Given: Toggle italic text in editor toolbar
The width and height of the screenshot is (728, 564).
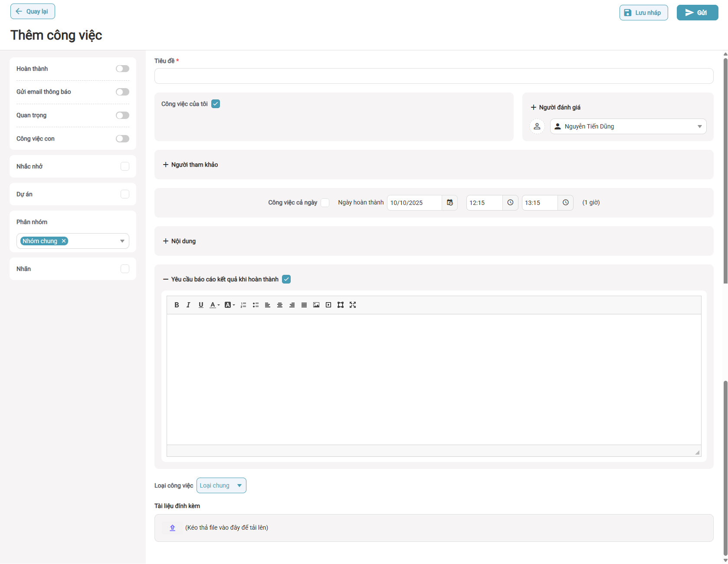Looking at the screenshot, I should tap(188, 305).
